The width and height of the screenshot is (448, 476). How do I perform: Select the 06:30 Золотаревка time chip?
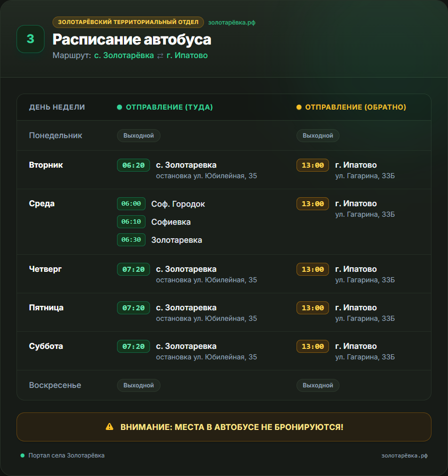pyautogui.click(x=131, y=240)
